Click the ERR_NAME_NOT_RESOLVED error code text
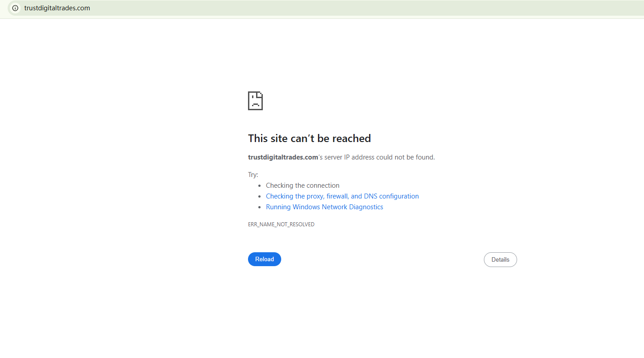This screenshot has height=358, width=644. 281,224
